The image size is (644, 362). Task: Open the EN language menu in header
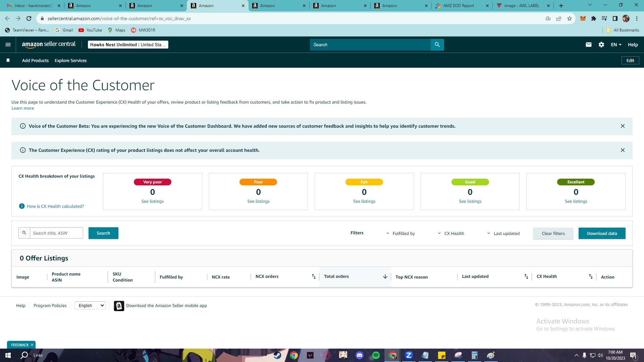pos(616,45)
